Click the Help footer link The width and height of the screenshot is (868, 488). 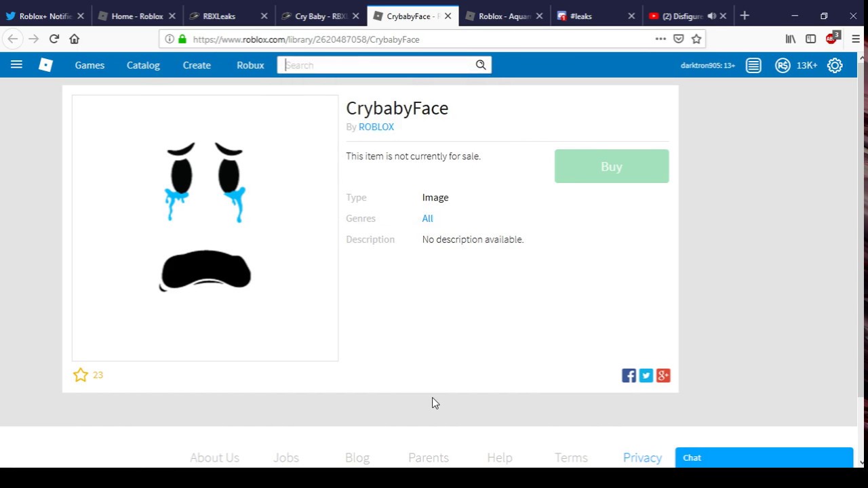(x=500, y=457)
